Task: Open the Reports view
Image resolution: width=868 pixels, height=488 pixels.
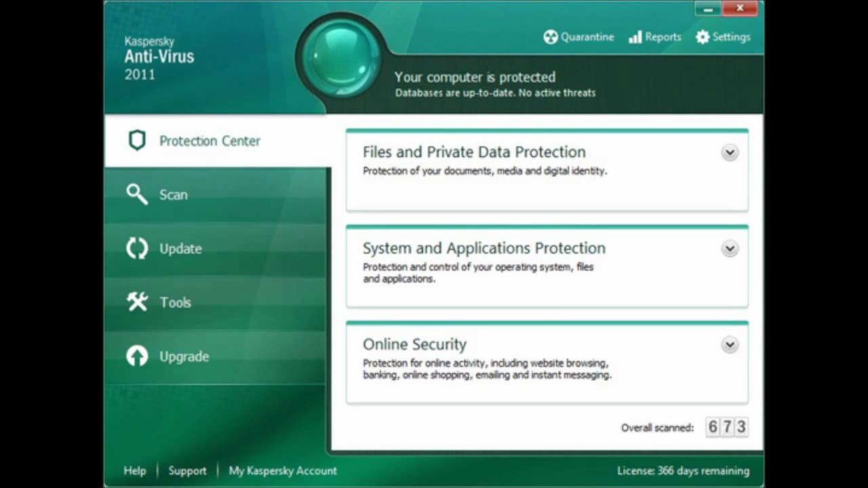Action: point(654,37)
